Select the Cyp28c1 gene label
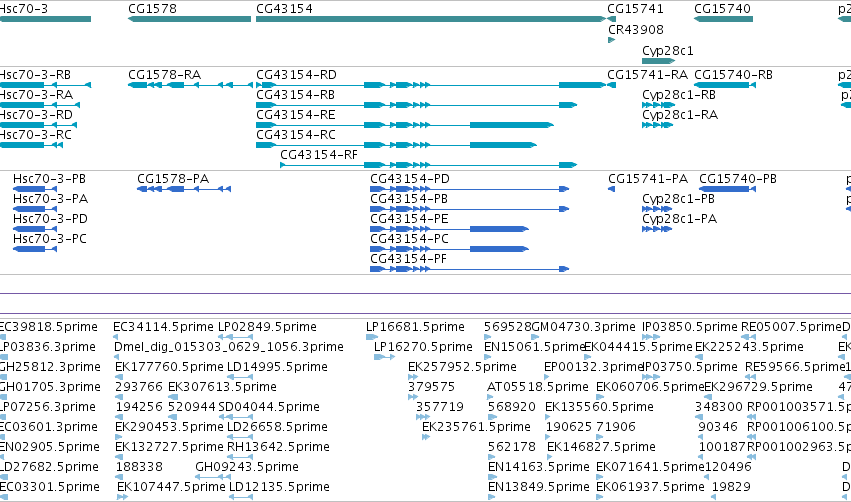The height and width of the screenshot is (502, 851). 668,51
